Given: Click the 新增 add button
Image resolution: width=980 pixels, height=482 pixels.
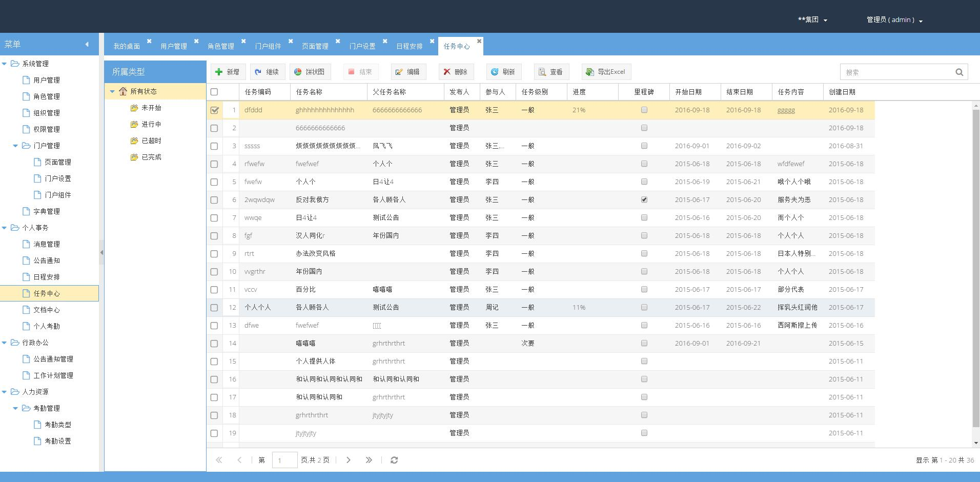Looking at the screenshot, I should (x=228, y=72).
